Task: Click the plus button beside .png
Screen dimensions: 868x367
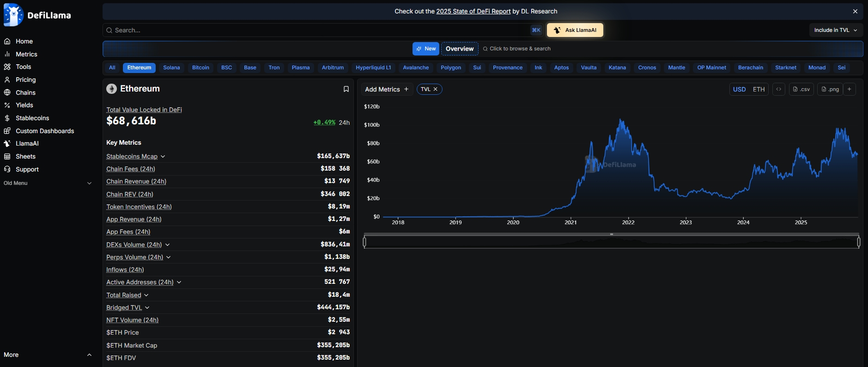Action: tap(850, 89)
